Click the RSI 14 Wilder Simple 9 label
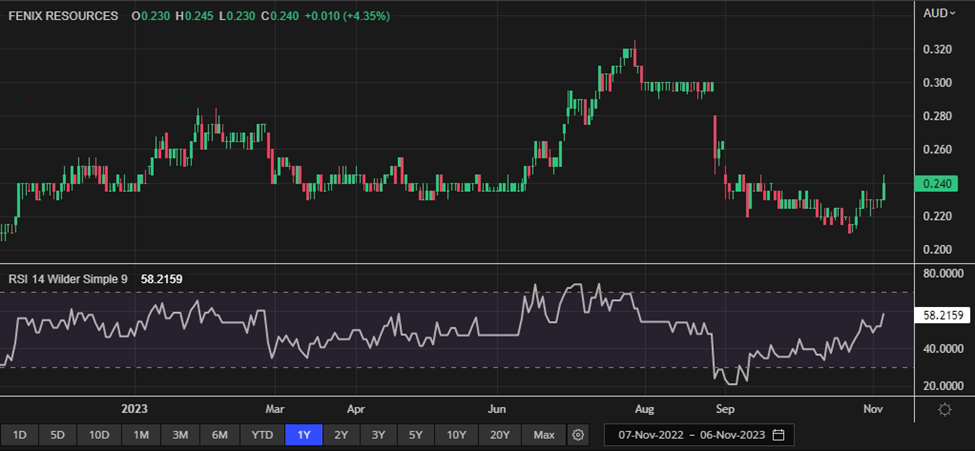Viewport: 975px width, 451px height. tap(68, 279)
